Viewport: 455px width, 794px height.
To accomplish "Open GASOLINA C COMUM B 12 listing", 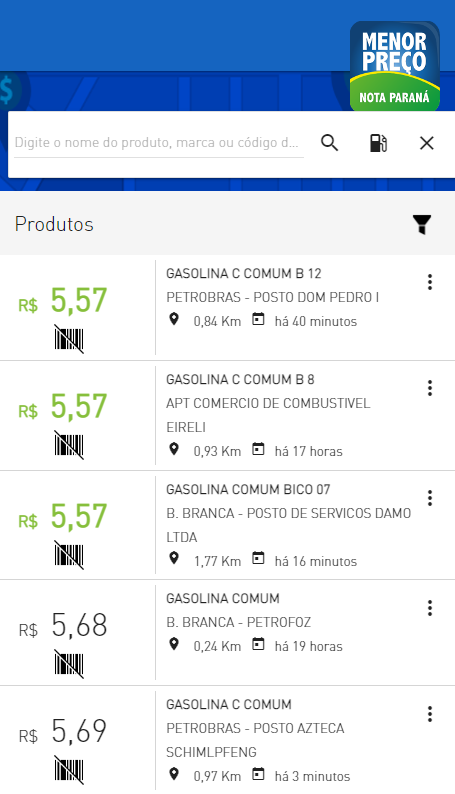I will coord(244,273).
